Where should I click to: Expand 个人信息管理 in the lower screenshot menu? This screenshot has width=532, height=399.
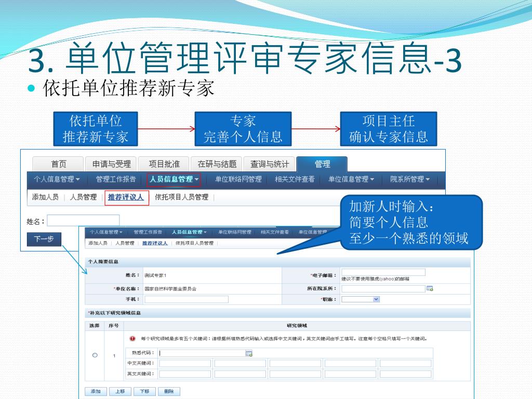pos(106,232)
